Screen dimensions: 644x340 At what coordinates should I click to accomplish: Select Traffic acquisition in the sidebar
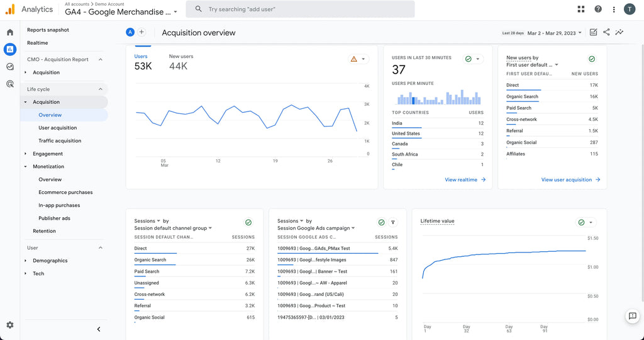coord(60,141)
